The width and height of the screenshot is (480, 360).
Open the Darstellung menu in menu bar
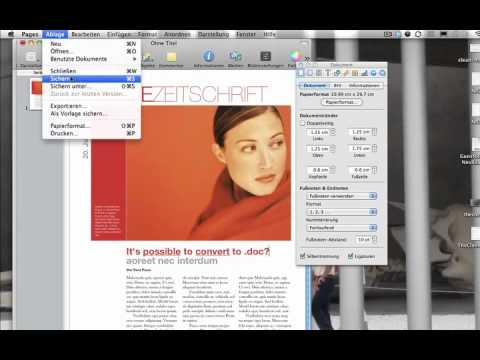(213, 34)
